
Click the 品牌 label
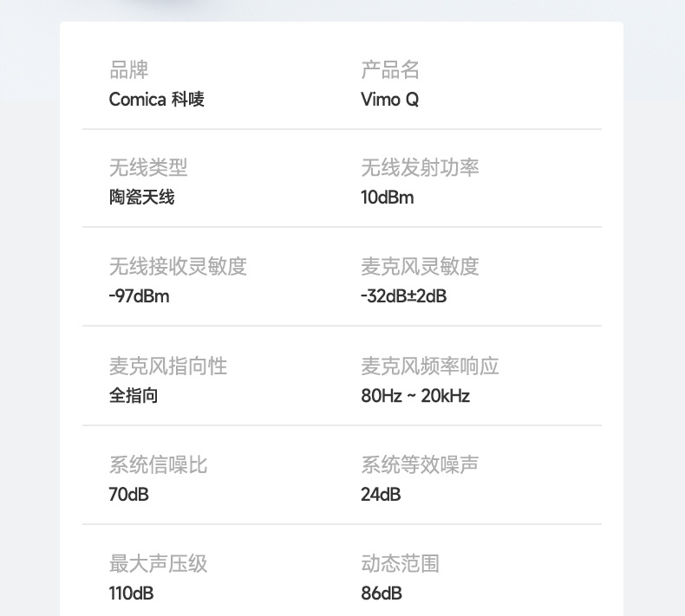(x=129, y=70)
